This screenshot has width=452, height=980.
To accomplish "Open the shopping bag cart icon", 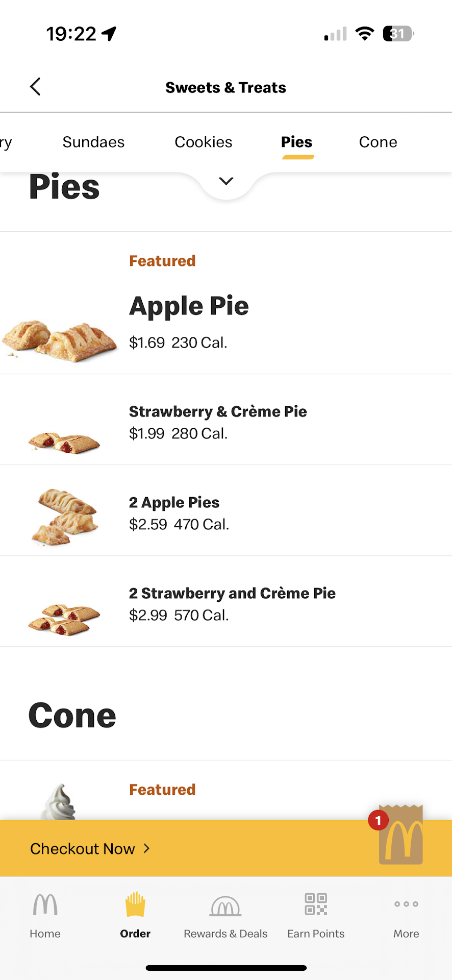I will [x=400, y=836].
